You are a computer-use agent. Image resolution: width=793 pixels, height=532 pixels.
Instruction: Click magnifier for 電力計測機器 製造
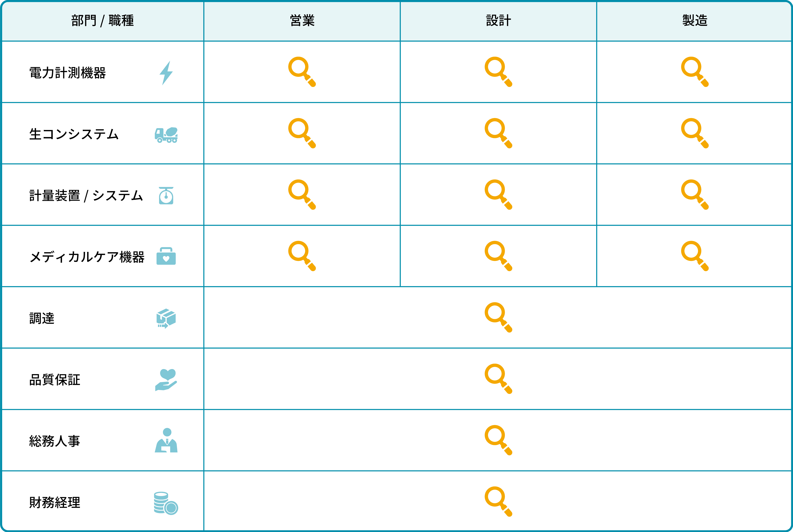coord(695,72)
